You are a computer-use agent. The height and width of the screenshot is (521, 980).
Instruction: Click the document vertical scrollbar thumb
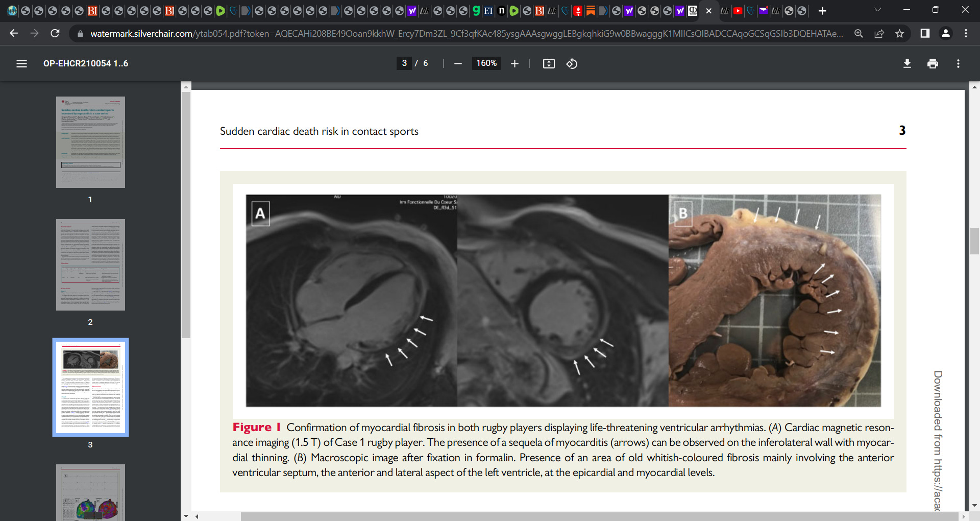(974, 241)
